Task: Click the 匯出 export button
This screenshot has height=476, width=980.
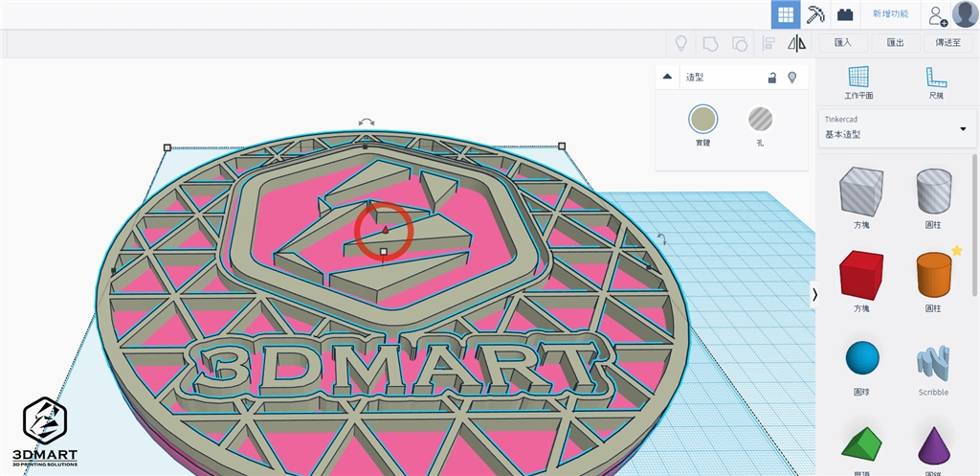Action: pos(896,43)
